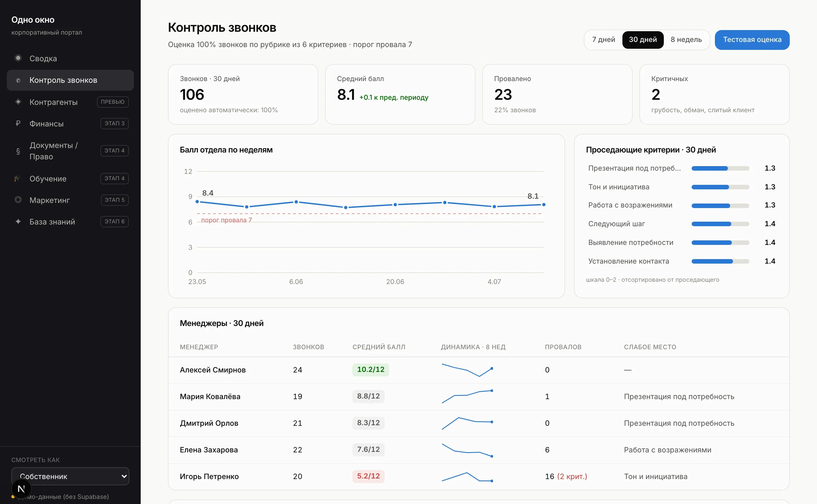Click the 7.6/12 score badge
Image resolution: width=817 pixels, height=504 pixels.
tap(368, 450)
